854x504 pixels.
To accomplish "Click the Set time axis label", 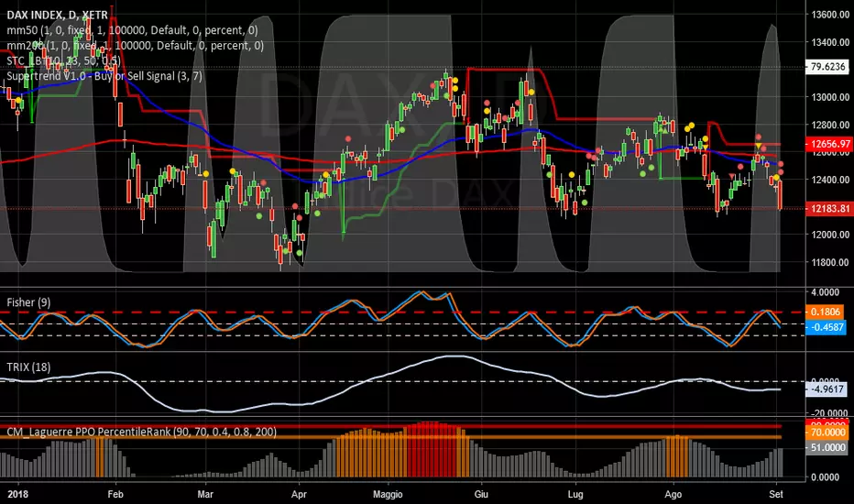I will (x=776, y=494).
